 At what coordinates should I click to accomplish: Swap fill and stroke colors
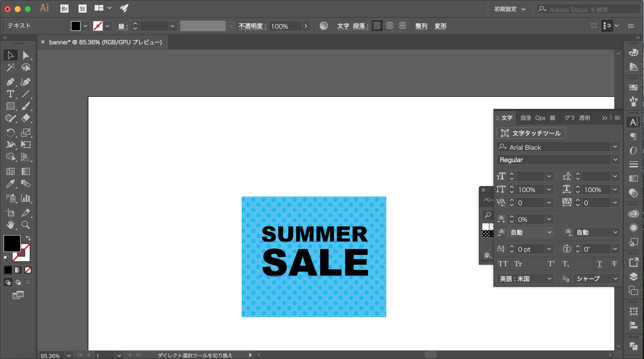(x=28, y=238)
